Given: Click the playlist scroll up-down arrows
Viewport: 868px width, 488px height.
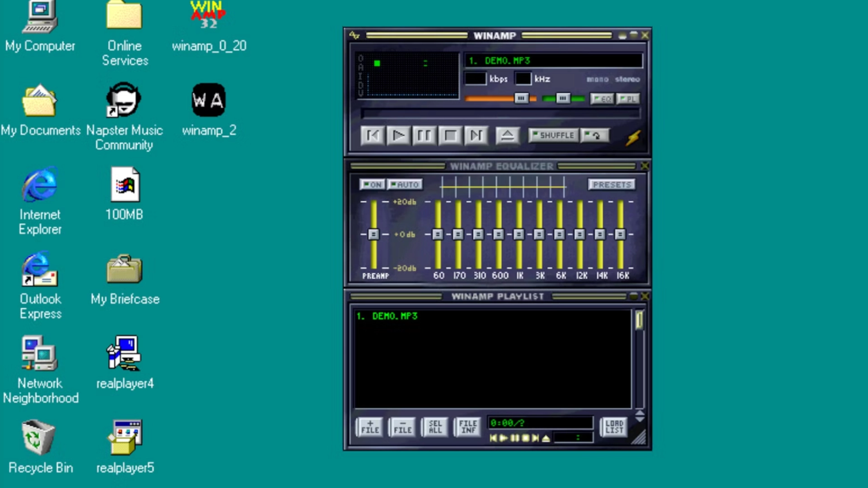Looking at the screenshot, I should 639,416.
